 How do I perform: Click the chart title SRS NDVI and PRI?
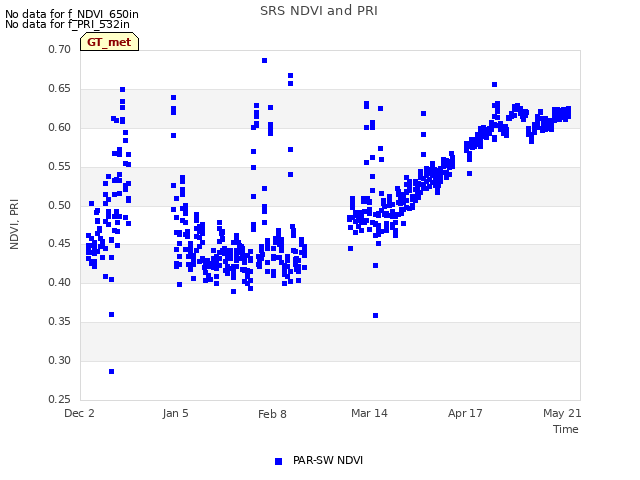tap(319, 11)
